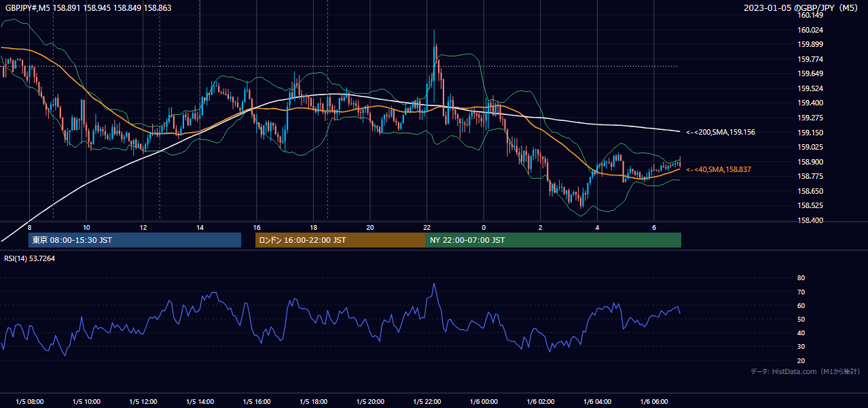Click the RSI 50 level label

[801, 319]
